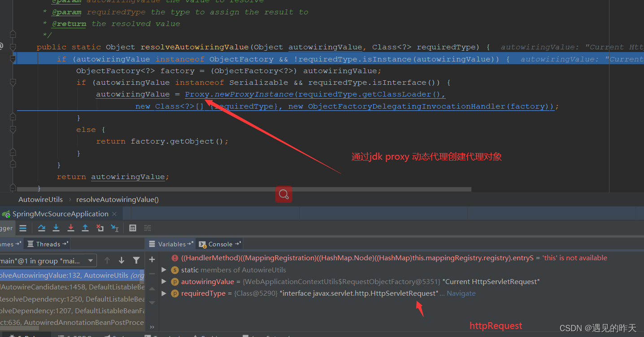Move the watch down in Variables
644x337 pixels.
152,302
